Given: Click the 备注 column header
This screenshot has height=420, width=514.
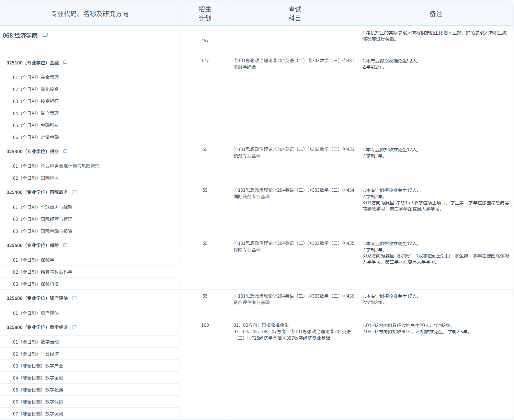Looking at the screenshot, I should pos(436,14).
